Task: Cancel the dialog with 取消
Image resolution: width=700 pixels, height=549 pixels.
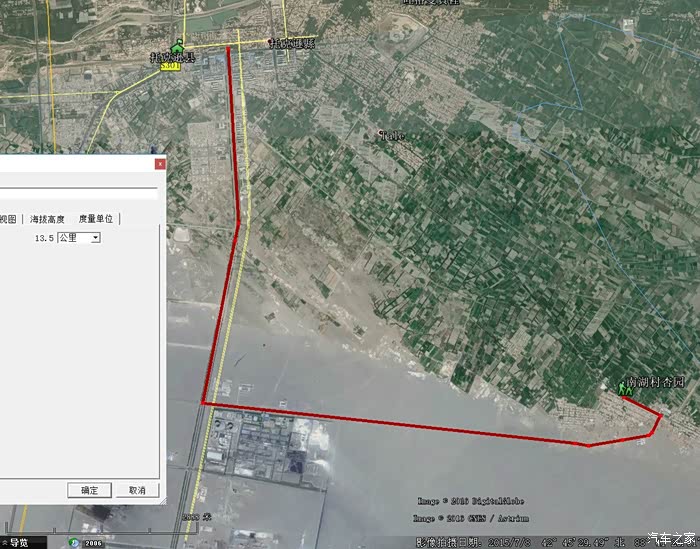Action: 137,490
